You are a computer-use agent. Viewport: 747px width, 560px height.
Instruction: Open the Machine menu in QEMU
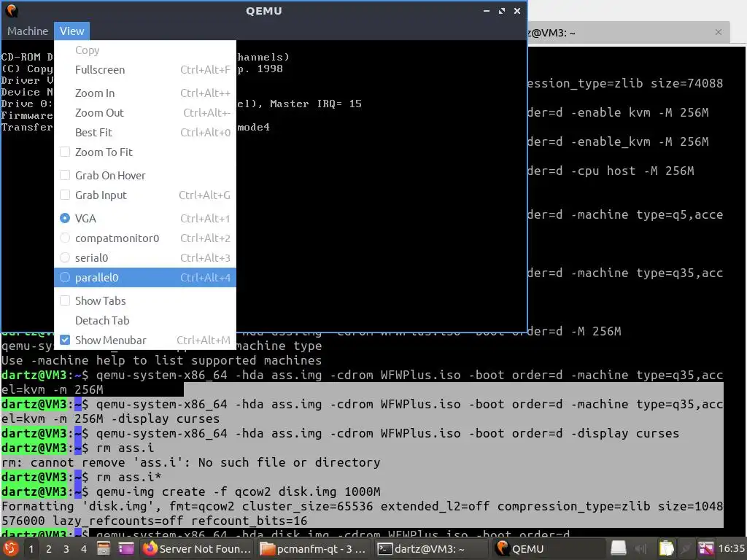(x=28, y=31)
